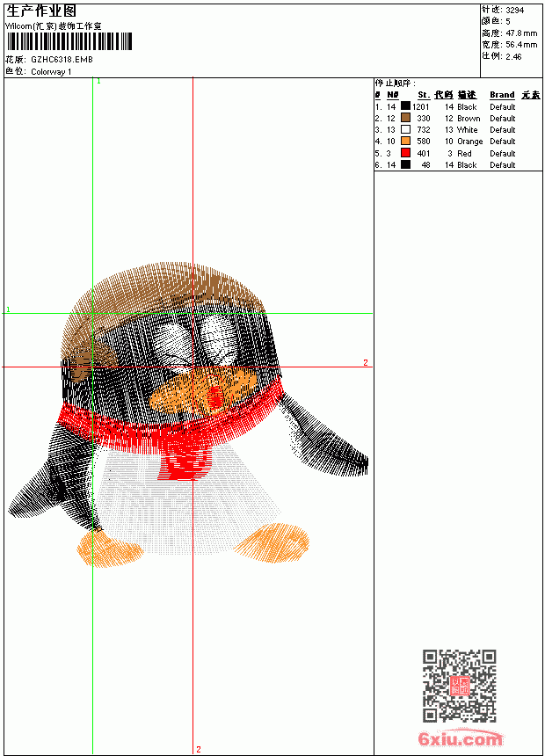Click the width value '56.4 mm'

pyautogui.click(x=521, y=45)
